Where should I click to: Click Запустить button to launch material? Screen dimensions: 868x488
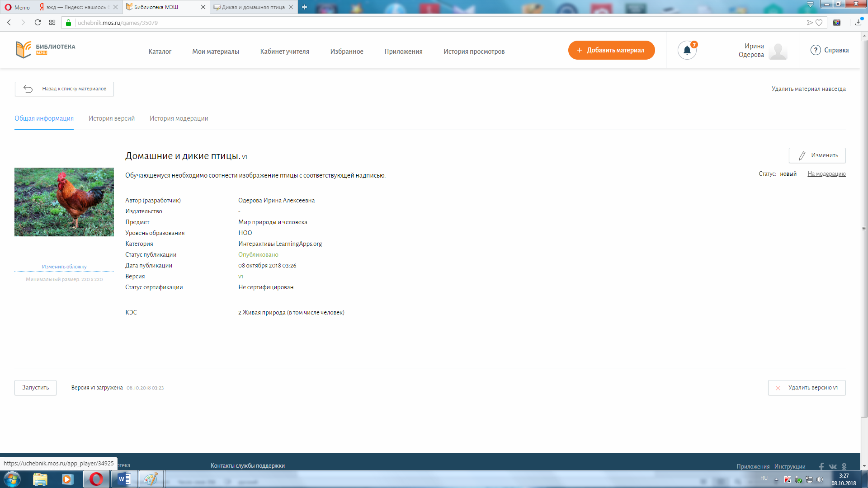[x=35, y=387]
